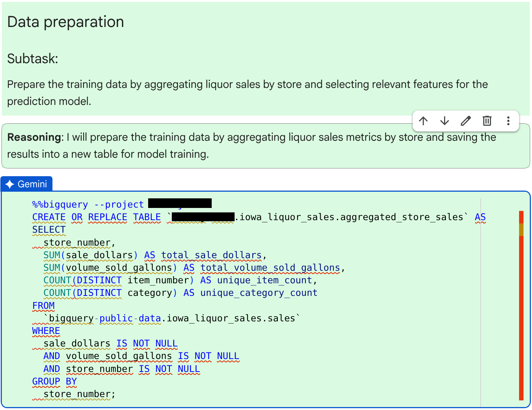Click the final 'store_number;' line
Screen dimensions: 532x410
click(x=79, y=394)
